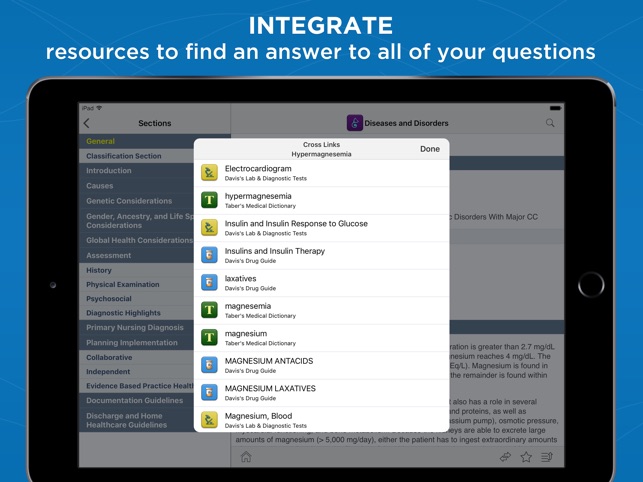This screenshot has width=643, height=482.
Task: Tap the Done button in Cross Links
Action: [x=430, y=149]
